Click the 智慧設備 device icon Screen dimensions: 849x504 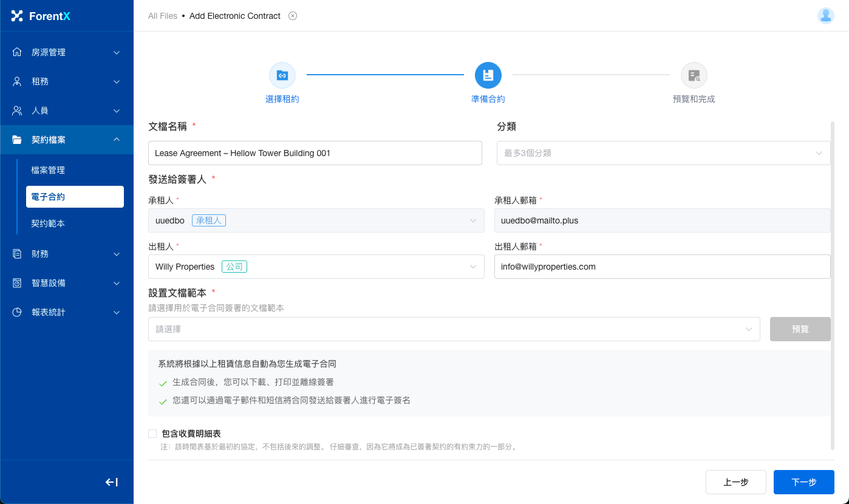[x=17, y=283]
